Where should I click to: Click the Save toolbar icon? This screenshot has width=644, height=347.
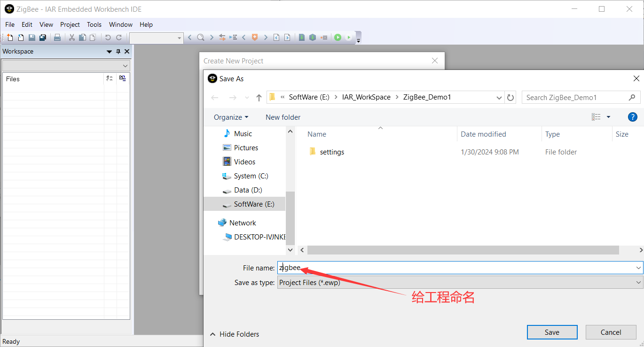coord(32,38)
